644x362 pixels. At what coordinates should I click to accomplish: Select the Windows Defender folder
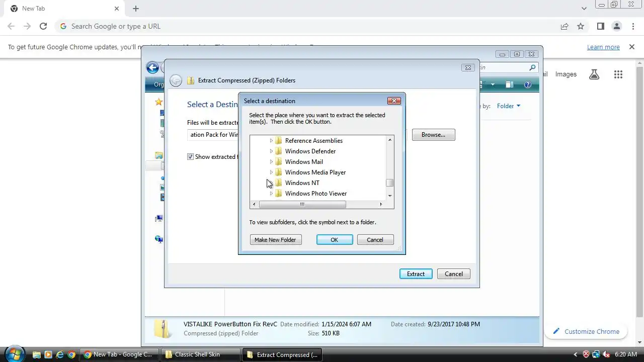310,151
